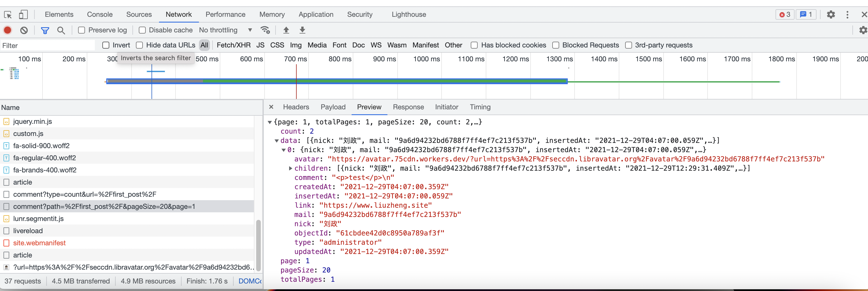Show the raw Response tab
Screen dimensions: 868x291
tap(408, 107)
